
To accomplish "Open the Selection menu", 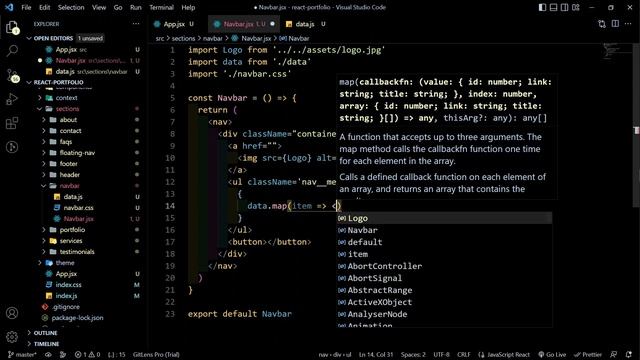I will [x=71, y=7].
